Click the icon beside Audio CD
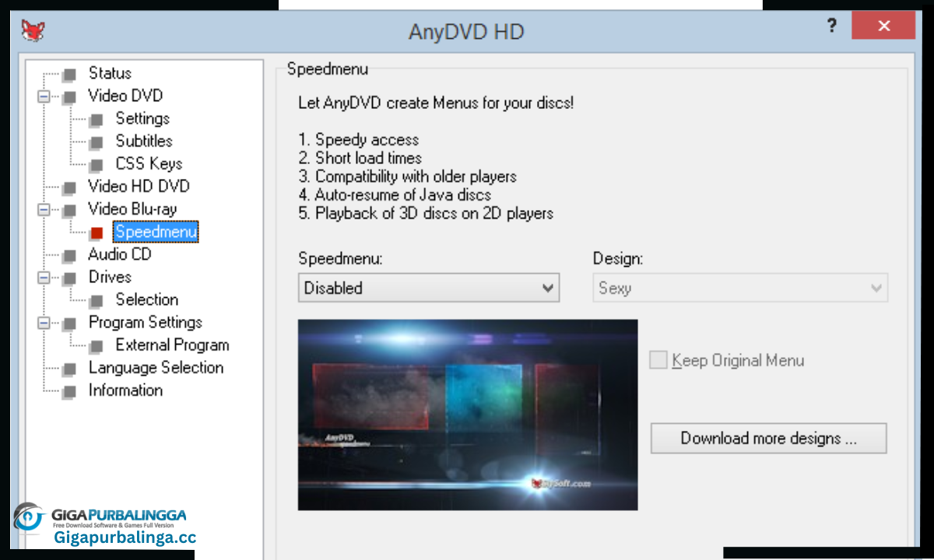This screenshot has width=934, height=560. pyautogui.click(x=69, y=255)
